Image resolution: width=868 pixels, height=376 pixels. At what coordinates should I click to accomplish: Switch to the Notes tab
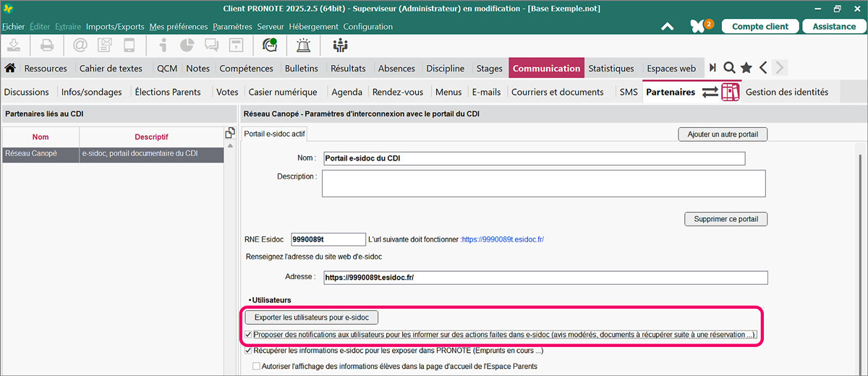[197, 68]
